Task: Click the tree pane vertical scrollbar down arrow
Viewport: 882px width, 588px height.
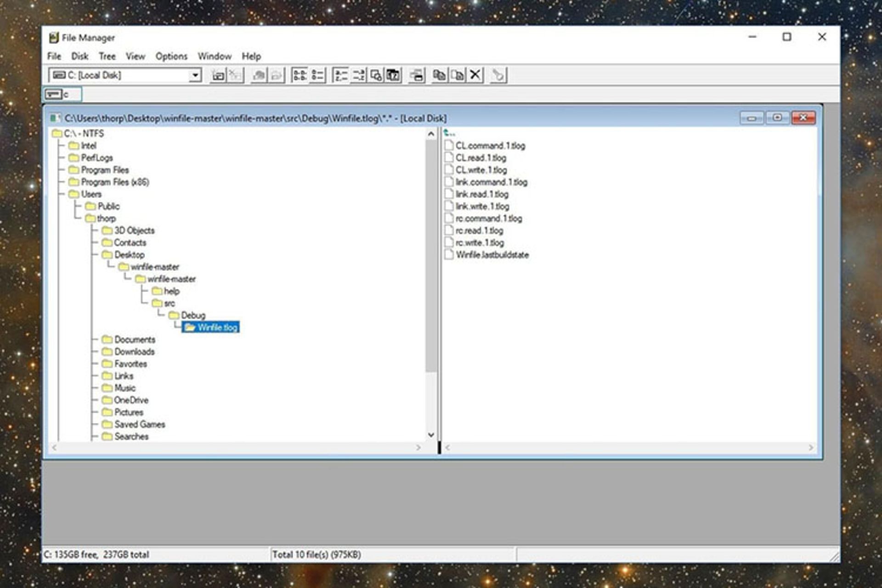Action: 431,435
